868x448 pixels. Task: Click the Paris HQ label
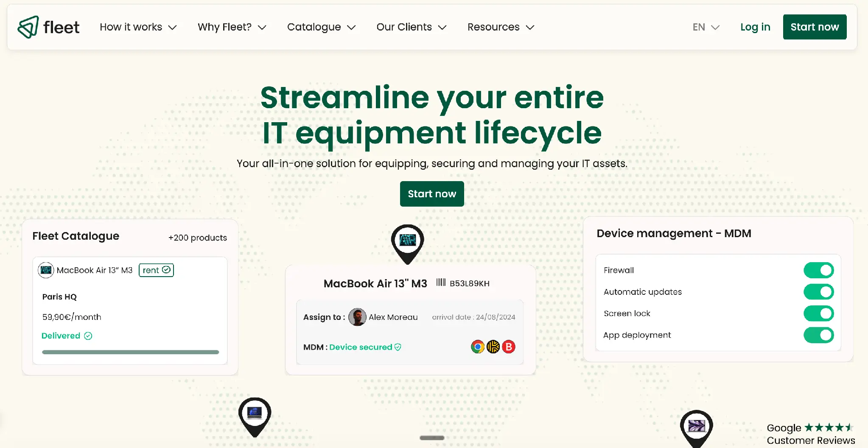[59, 297]
